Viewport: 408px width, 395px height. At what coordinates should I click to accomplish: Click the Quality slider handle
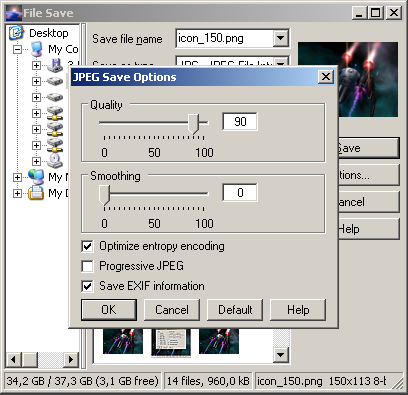193,124
